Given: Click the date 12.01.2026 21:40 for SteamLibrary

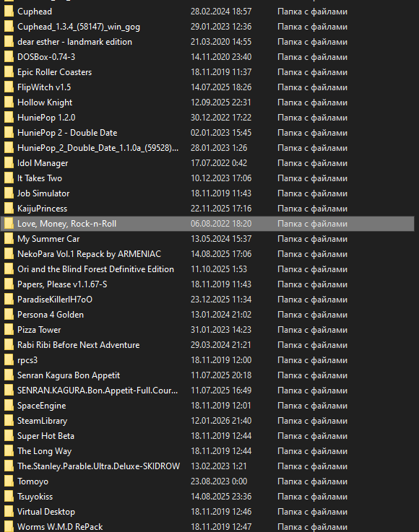Looking at the screenshot, I should click(x=221, y=421).
